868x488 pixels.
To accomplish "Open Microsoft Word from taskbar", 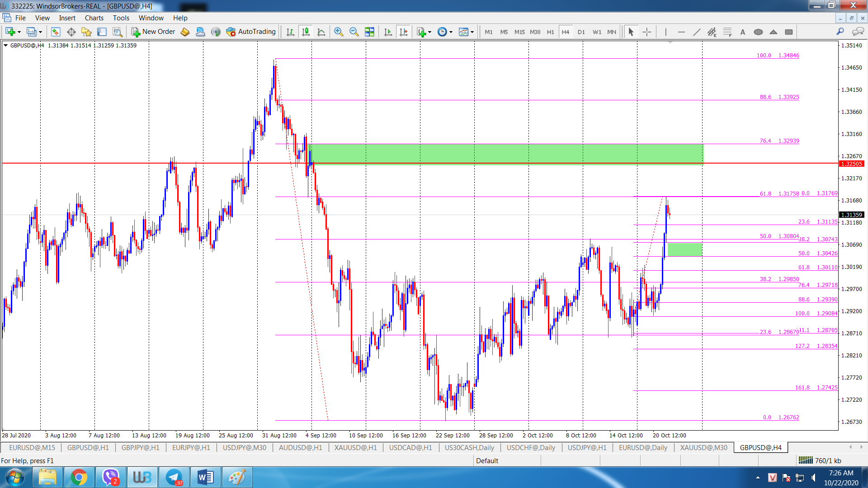I will pos(205,477).
